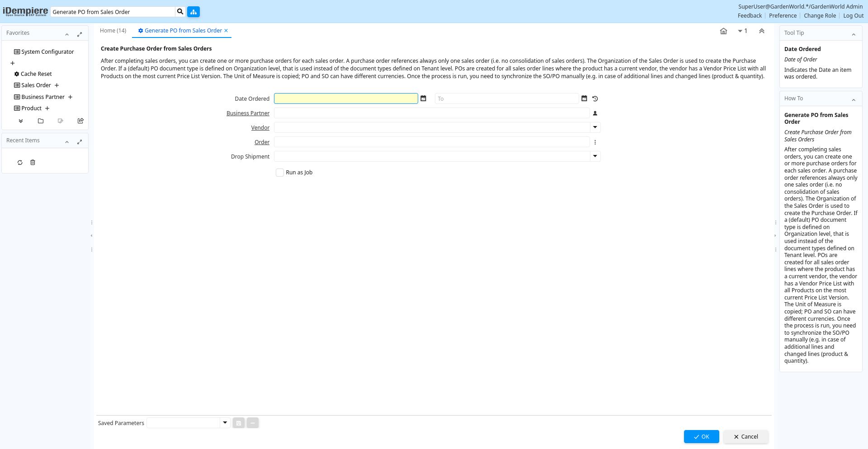The image size is (868, 449).
Task: Open the Saved Parameters dropdown
Action: 225,423
